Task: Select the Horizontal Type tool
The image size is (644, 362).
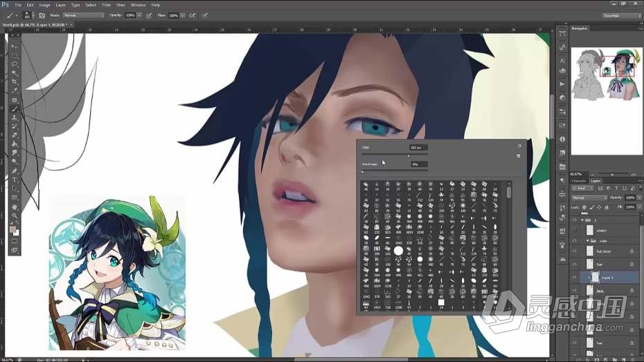Action: 15,180
